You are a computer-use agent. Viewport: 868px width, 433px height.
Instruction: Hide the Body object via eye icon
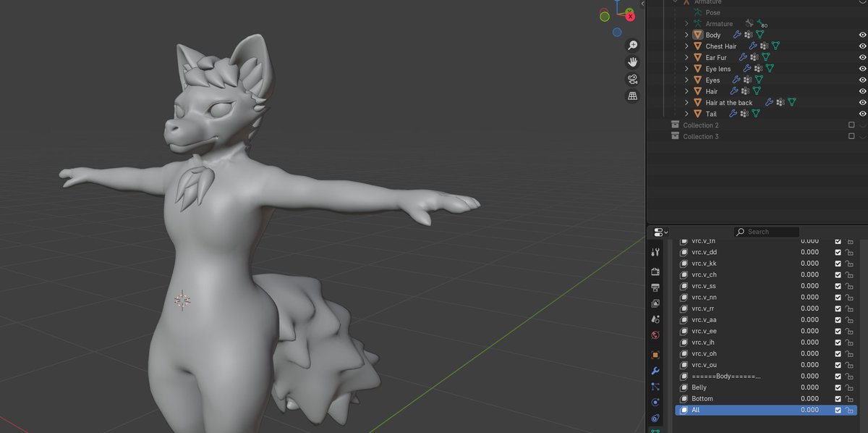click(862, 35)
